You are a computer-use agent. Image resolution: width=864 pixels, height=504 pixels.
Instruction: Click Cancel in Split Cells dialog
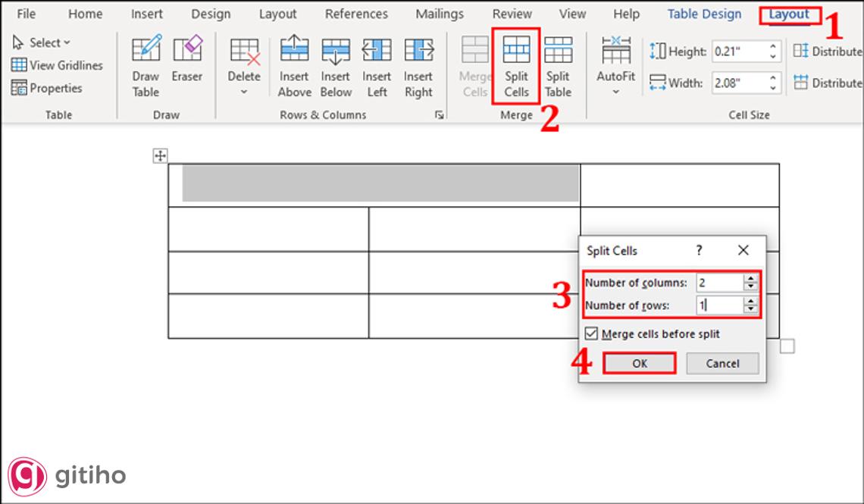coord(722,364)
